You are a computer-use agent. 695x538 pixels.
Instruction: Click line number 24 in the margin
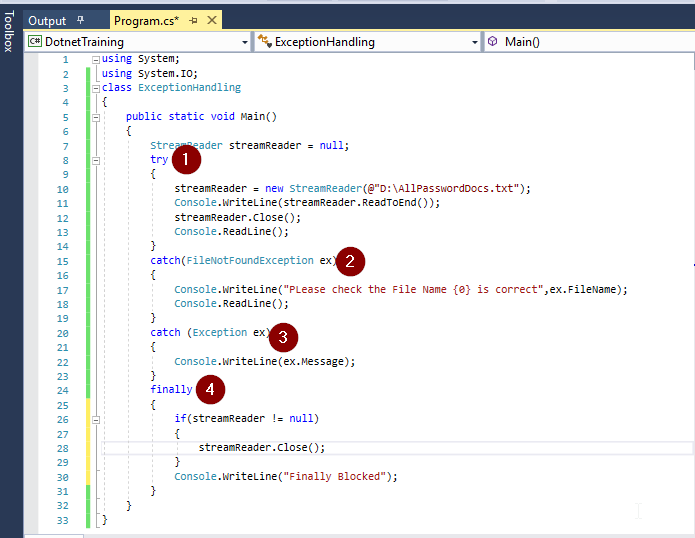(62, 390)
